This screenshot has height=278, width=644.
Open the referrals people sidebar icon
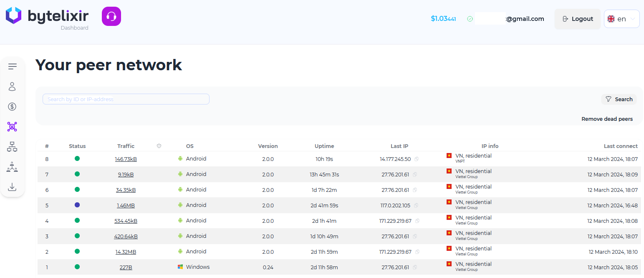pos(12,167)
